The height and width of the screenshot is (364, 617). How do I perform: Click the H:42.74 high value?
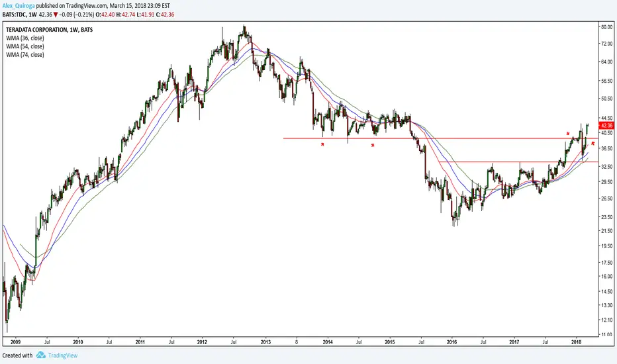pyautogui.click(x=124, y=15)
